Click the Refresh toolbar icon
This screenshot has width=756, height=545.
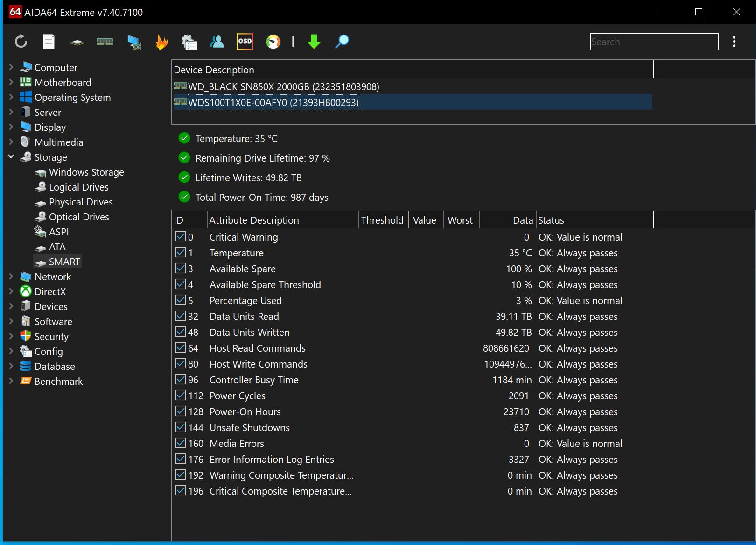pyautogui.click(x=21, y=42)
